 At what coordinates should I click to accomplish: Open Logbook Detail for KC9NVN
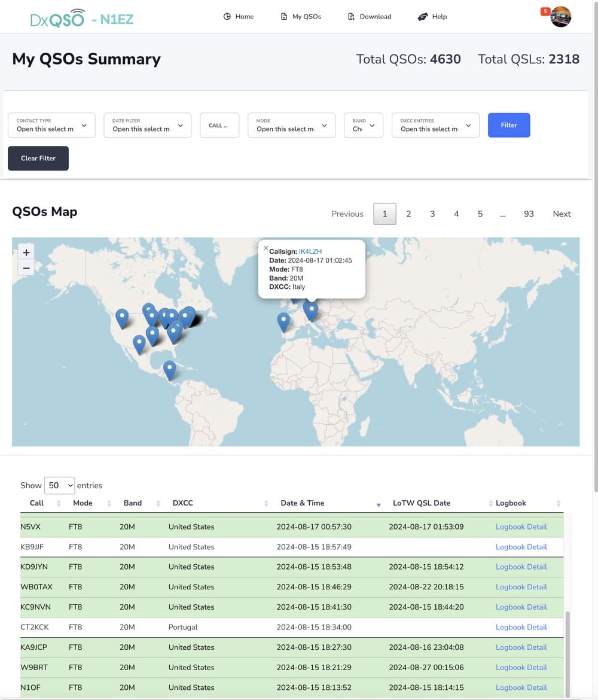[521, 607]
